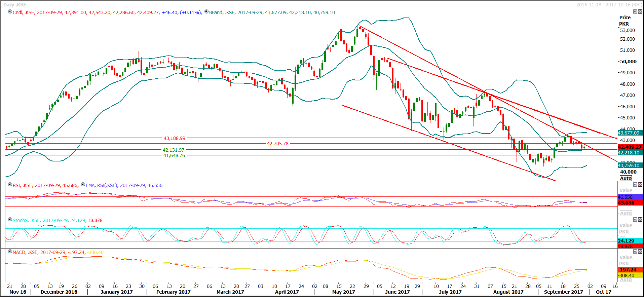Screen dimensions: 644x297
Task: Close the RSI indicator pane
Action: 640,184
